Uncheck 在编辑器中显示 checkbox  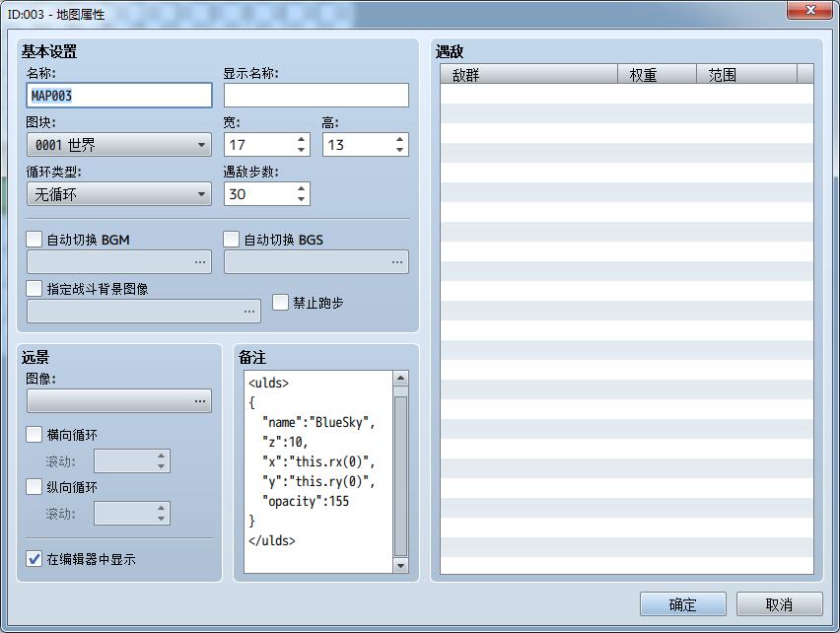tap(35, 559)
